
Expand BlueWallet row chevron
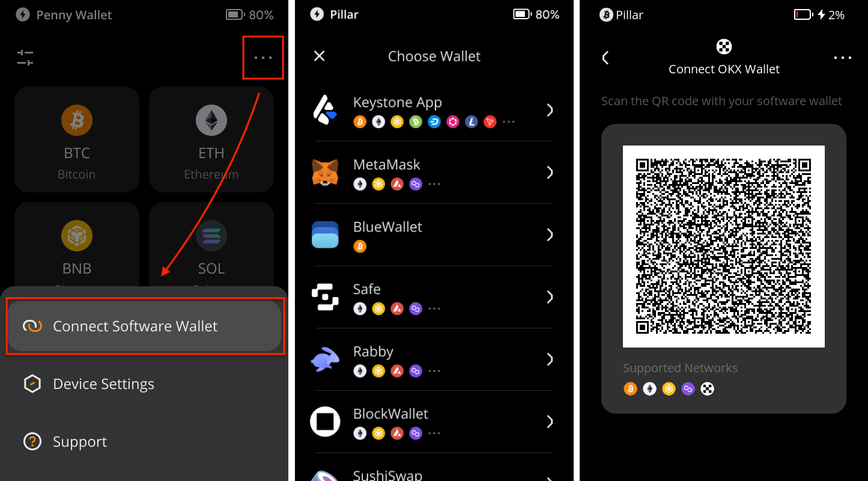tap(549, 235)
